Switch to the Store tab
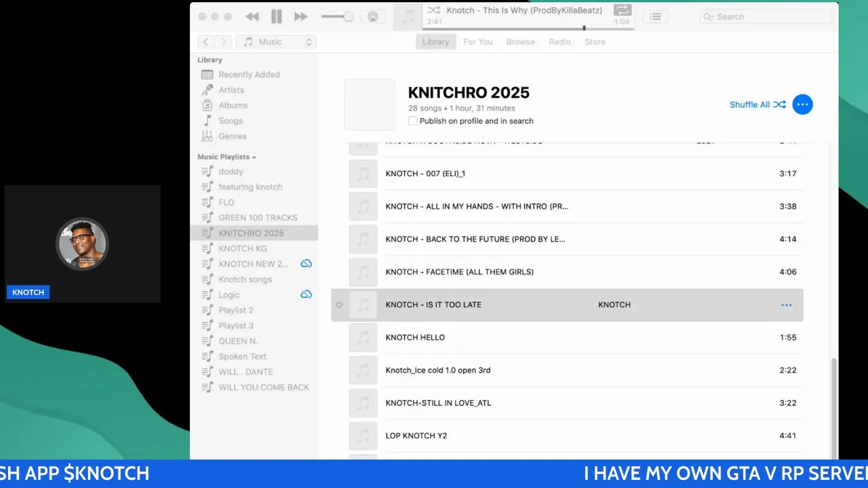Image resolution: width=868 pixels, height=488 pixels. [595, 42]
